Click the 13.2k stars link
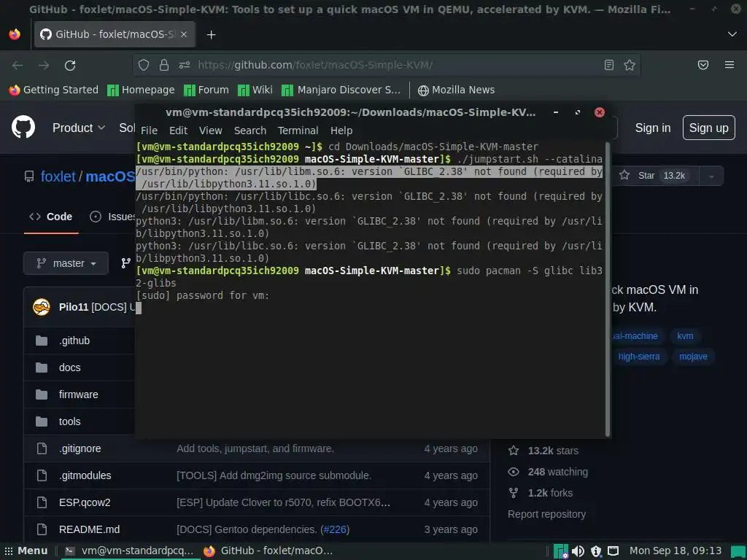Image resolution: width=747 pixels, height=560 pixels. [x=553, y=451]
